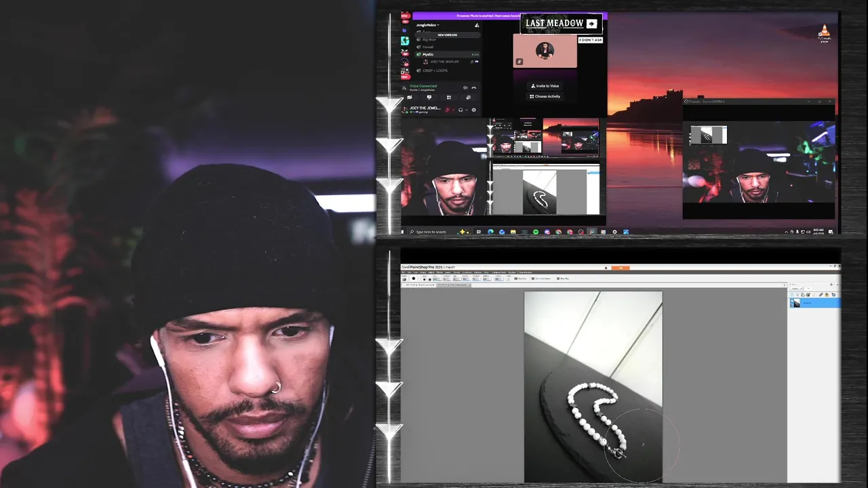Unmute the red microphone in Discord
868x488 pixels.
click(448, 110)
